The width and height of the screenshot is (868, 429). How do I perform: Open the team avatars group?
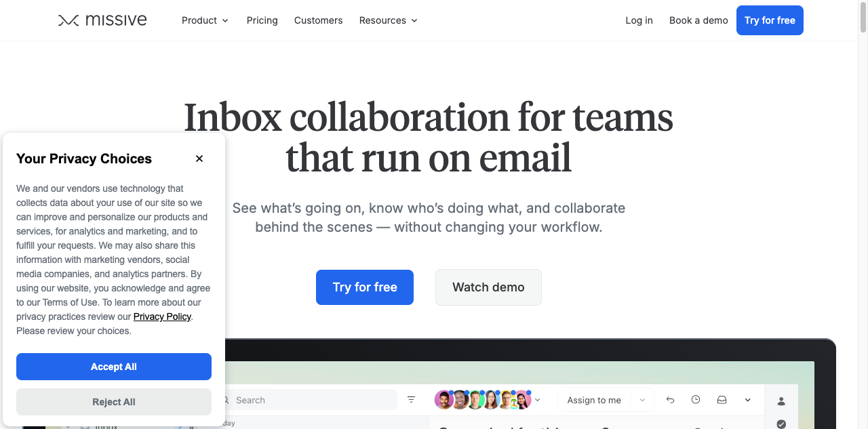(x=483, y=400)
